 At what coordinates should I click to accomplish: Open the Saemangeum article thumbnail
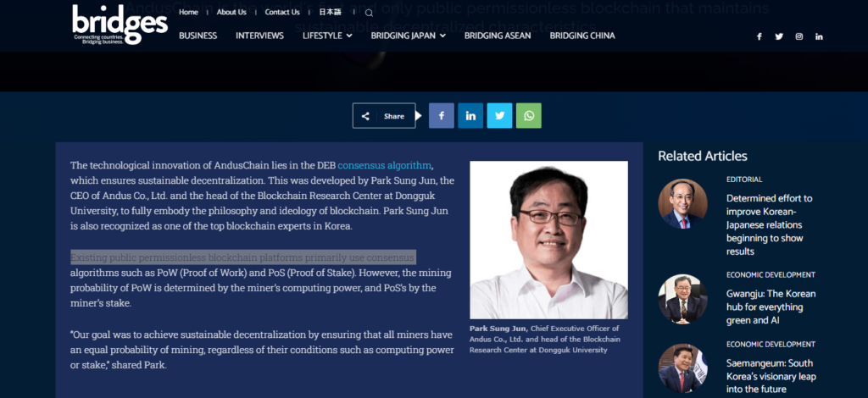pyautogui.click(x=682, y=368)
